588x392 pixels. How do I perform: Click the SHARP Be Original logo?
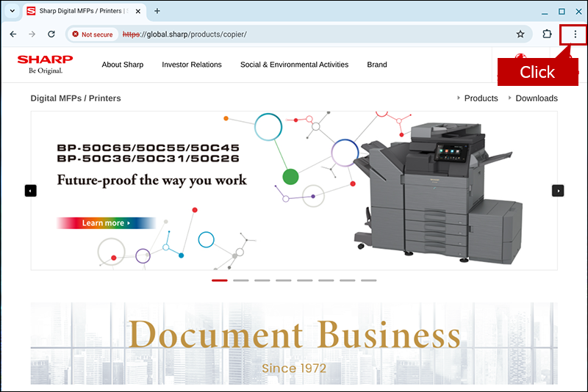tap(45, 65)
